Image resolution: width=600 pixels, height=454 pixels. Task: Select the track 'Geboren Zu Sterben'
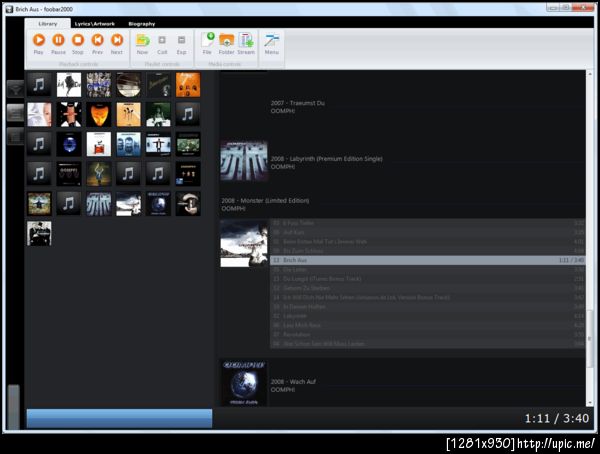[x=428, y=288]
